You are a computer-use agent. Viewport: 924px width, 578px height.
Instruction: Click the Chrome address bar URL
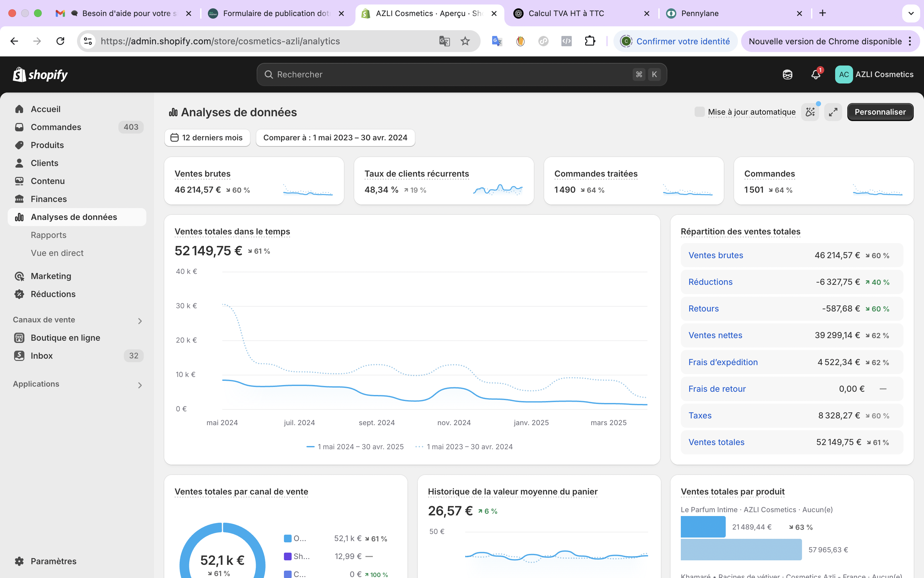220,41
